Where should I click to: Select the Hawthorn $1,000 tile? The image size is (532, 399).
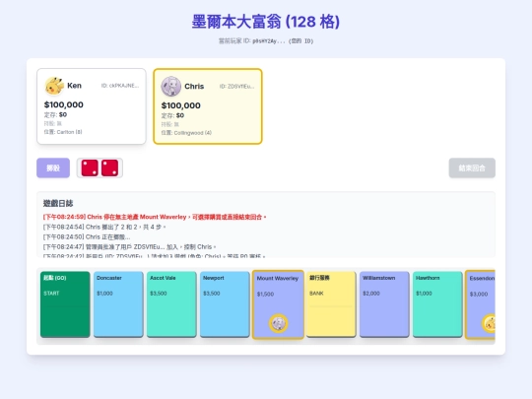[x=437, y=304]
